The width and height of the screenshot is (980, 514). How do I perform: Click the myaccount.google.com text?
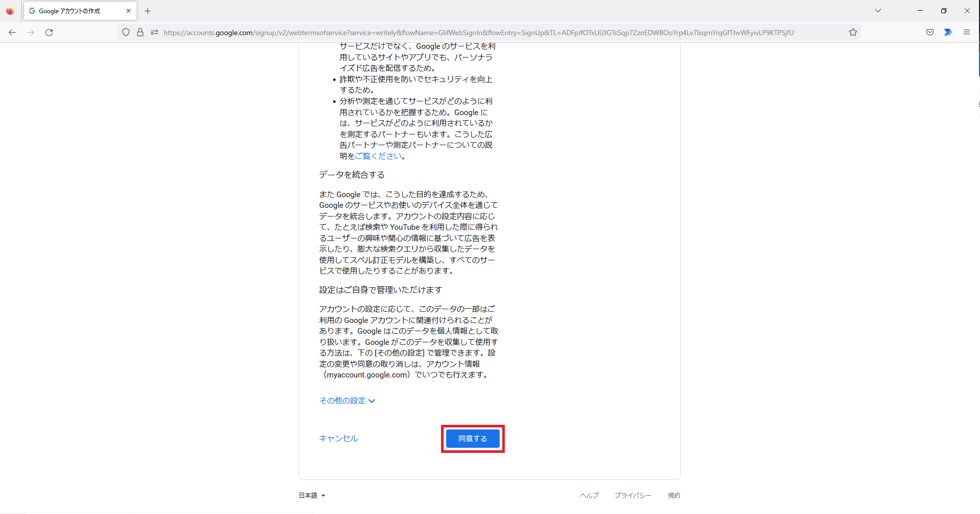click(367, 375)
